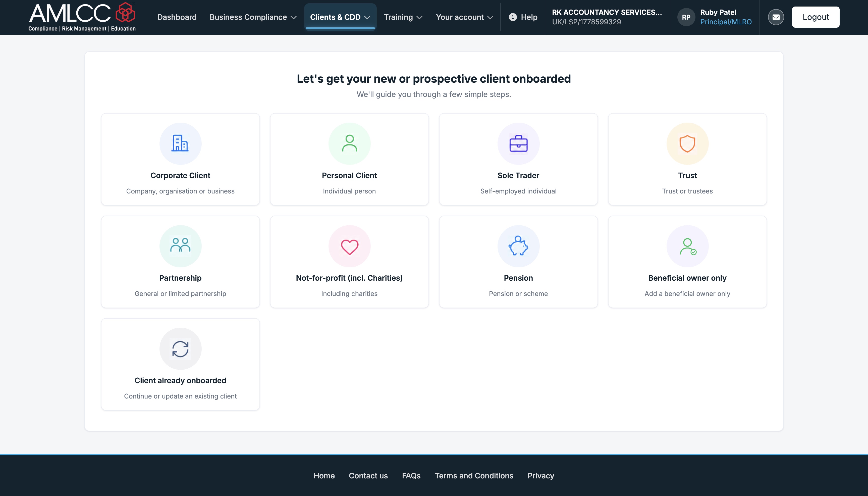Click 'Self-employed individual' card text
Image resolution: width=868 pixels, height=496 pixels.
tap(518, 191)
